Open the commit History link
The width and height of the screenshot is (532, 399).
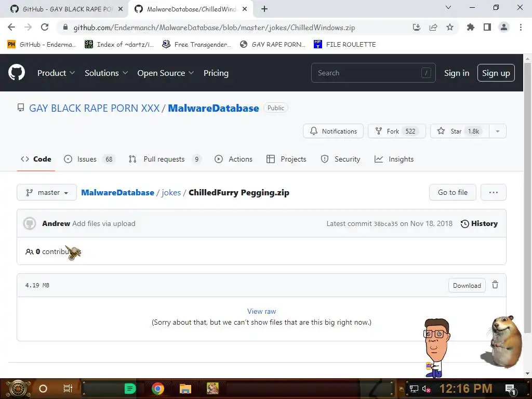click(479, 223)
